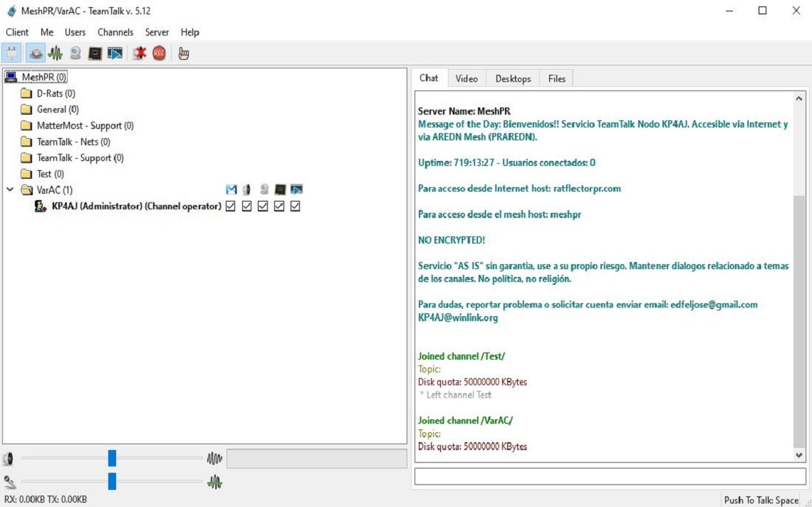Open the Help menu
Screen dimensions: 812x507
pos(189,32)
